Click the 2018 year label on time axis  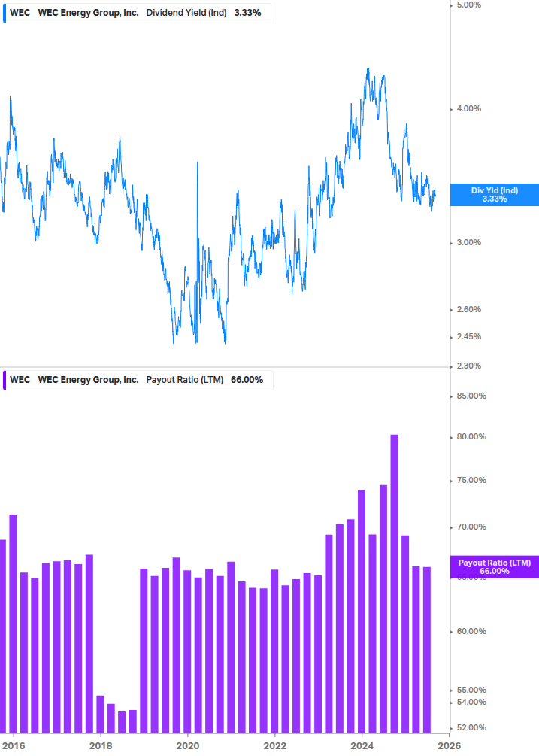tap(101, 746)
